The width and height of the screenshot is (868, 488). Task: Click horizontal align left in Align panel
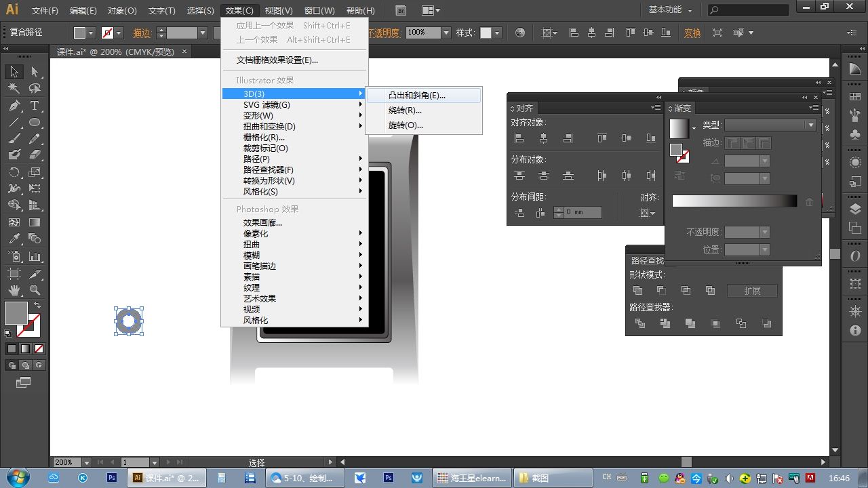click(x=519, y=138)
